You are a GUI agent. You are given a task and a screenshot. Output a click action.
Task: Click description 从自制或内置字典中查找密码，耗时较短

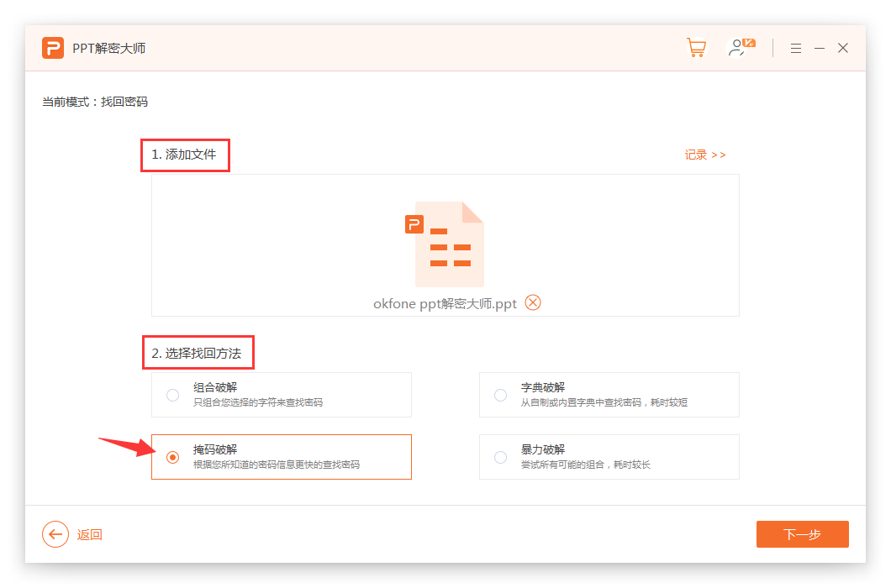(604, 402)
